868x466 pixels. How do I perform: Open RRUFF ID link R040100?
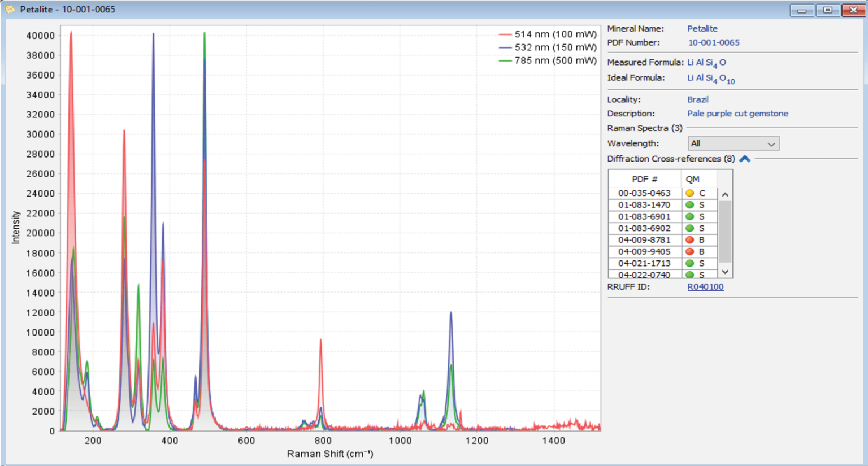[705, 287]
